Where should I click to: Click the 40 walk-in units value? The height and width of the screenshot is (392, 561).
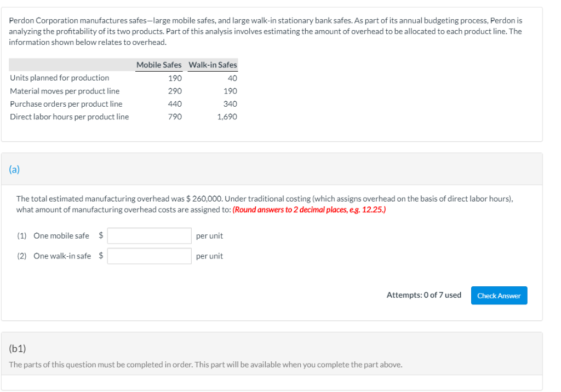click(x=232, y=78)
